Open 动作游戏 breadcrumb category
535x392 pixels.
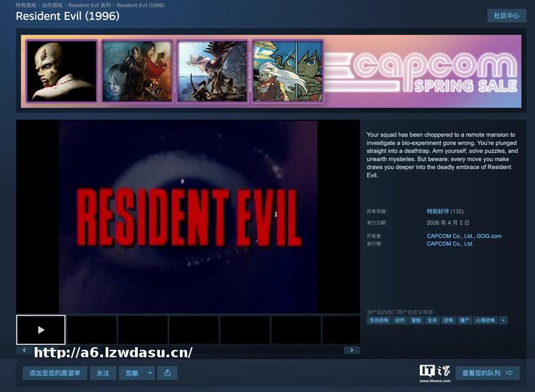tap(53, 5)
